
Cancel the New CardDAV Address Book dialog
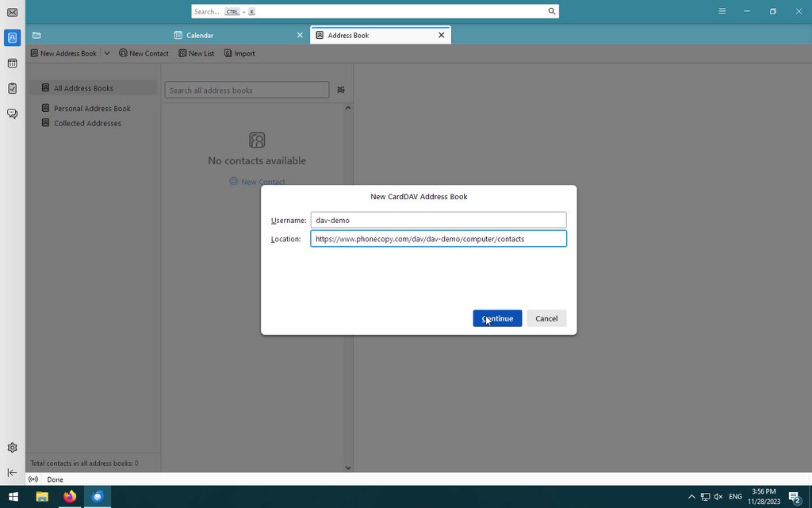coord(546,318)
